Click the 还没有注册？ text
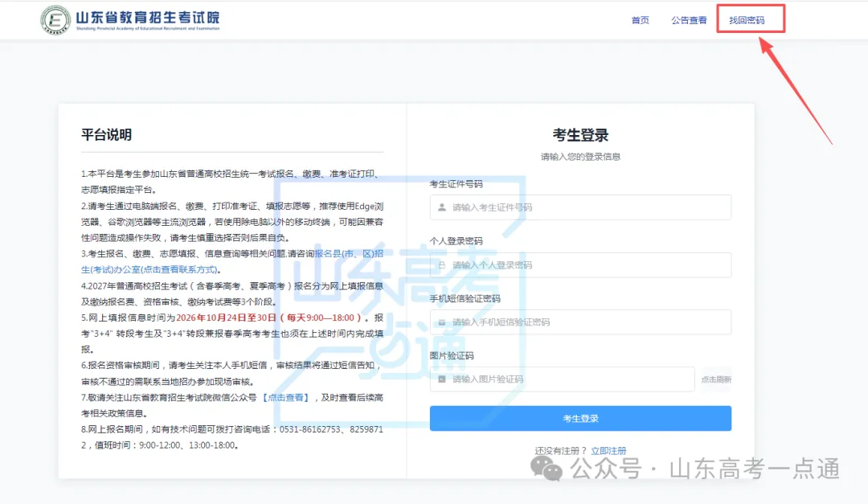868x504 pixels. tap(560, 451)
